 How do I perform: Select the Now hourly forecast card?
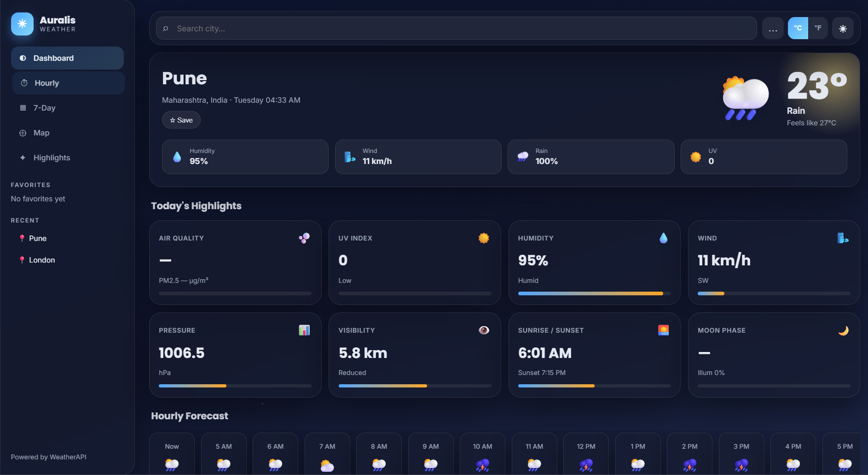coord(172,454)
